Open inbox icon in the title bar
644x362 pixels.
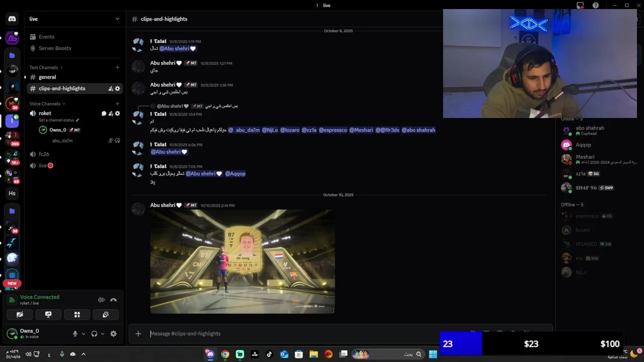pyautogui.click(x=580, y=6)
